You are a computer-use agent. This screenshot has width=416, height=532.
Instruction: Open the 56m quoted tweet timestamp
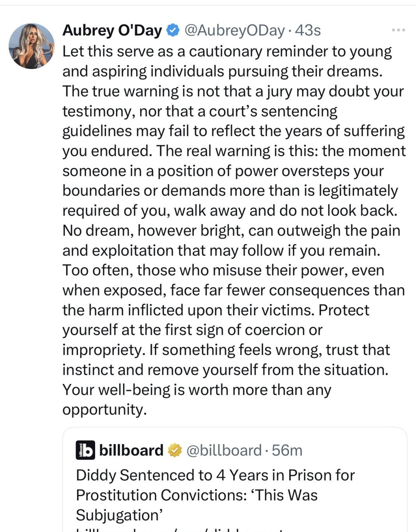coord(287,451)
